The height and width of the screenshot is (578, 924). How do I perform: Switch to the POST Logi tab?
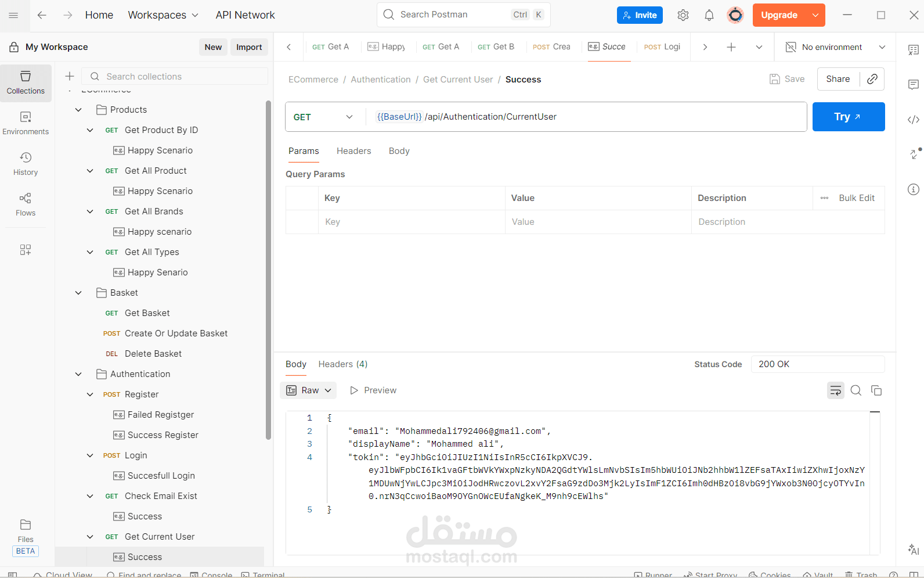tap(662, 47)
